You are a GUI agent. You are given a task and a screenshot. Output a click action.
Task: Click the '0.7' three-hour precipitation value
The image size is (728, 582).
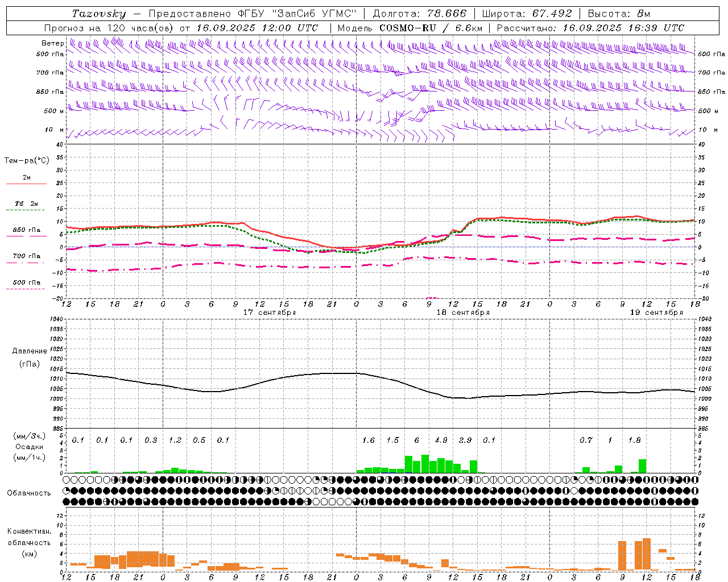586,440
